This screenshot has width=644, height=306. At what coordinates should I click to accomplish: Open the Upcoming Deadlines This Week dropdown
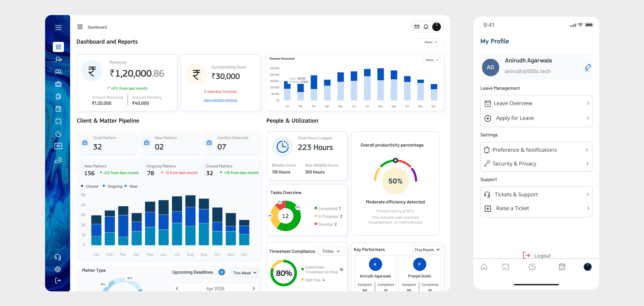pyautogui.click(x=245, y=273)
